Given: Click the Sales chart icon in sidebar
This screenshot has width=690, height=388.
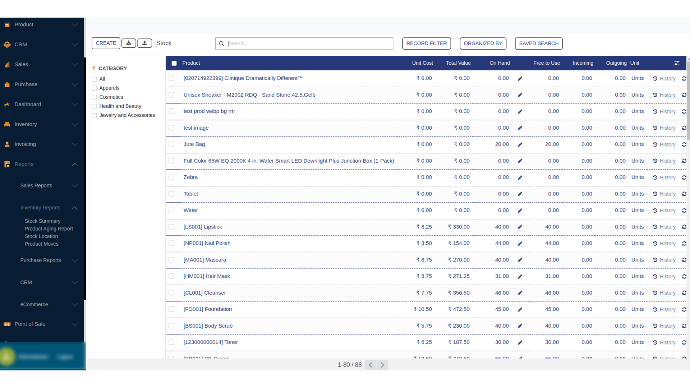Looking at the screenshot, I should pyautogui.click(x=7, y=65).
